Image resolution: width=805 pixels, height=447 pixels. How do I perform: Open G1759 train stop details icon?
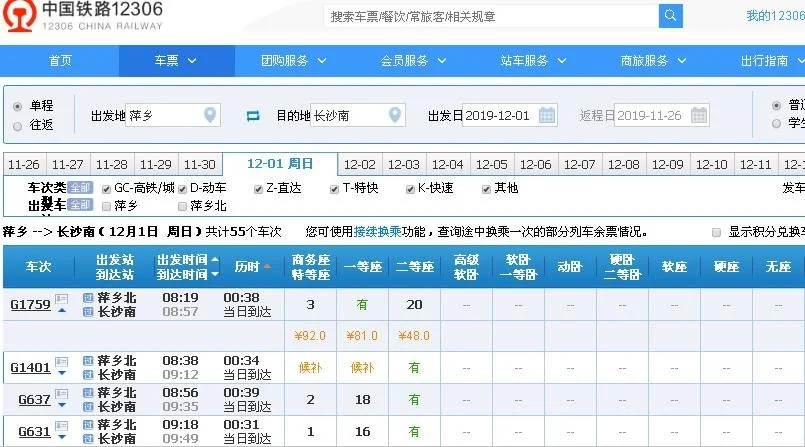click(62, 298)
